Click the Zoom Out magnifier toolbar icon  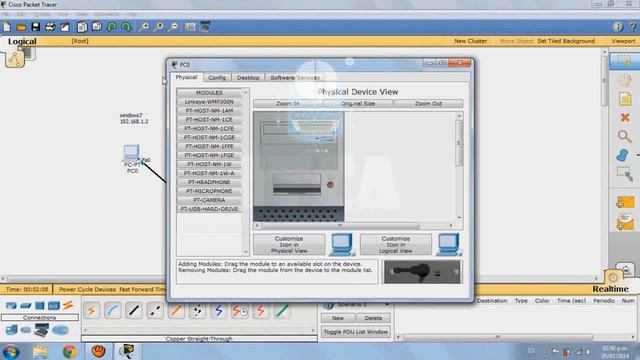pyautogui.click(x=173, y=27)
